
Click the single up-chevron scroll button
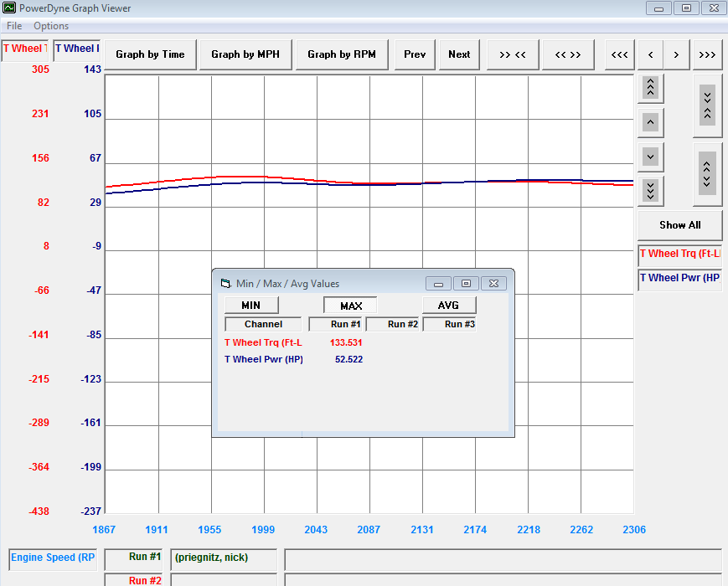point(651,122)
